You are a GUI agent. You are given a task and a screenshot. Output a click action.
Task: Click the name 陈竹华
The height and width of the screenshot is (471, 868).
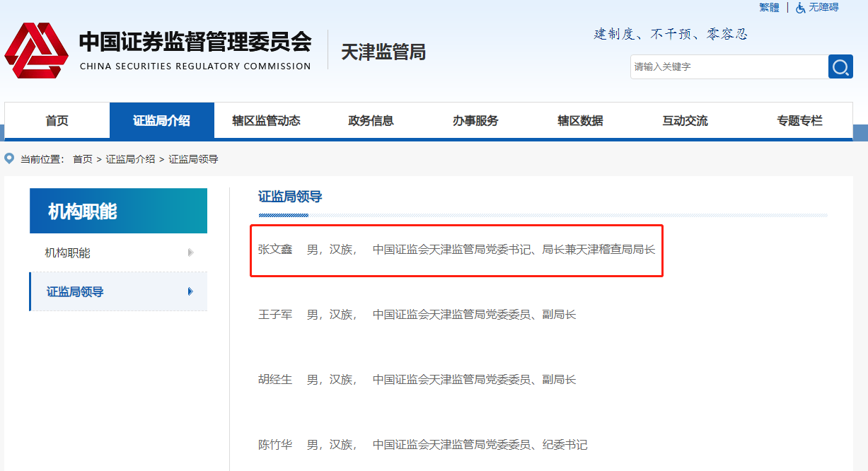tap(275, 444)
